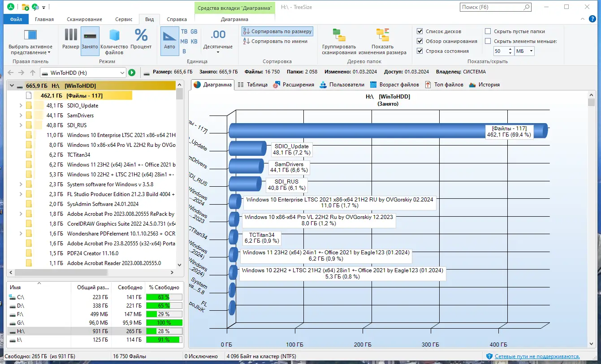Click the Сетевые пути не поддерживаются link

(x=537, y=356)
